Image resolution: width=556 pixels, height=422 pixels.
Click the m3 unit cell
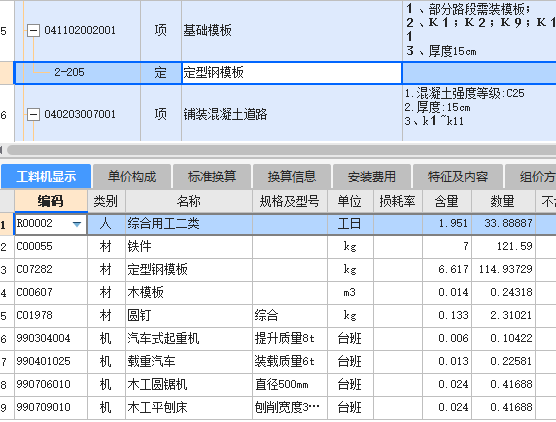click(x=350, y=293)
